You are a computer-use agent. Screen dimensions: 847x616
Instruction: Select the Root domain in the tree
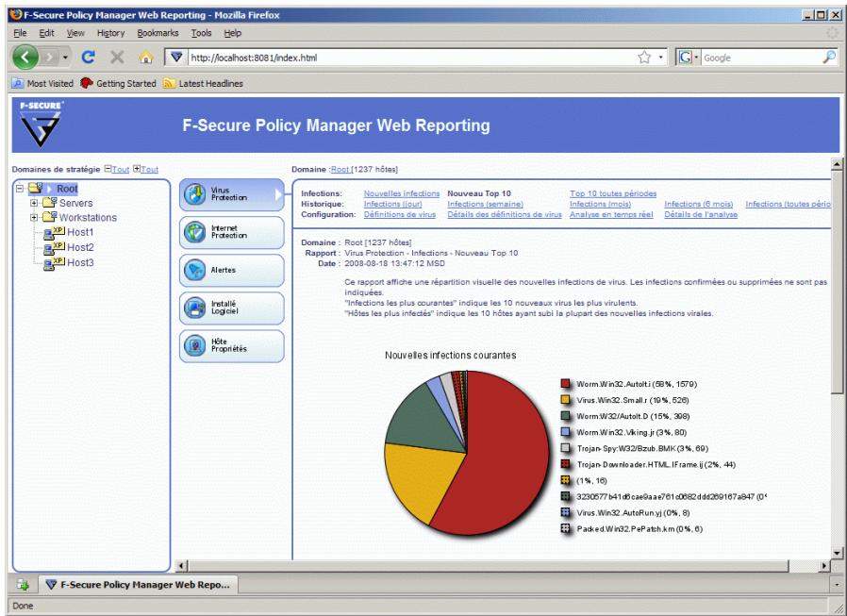67,189
